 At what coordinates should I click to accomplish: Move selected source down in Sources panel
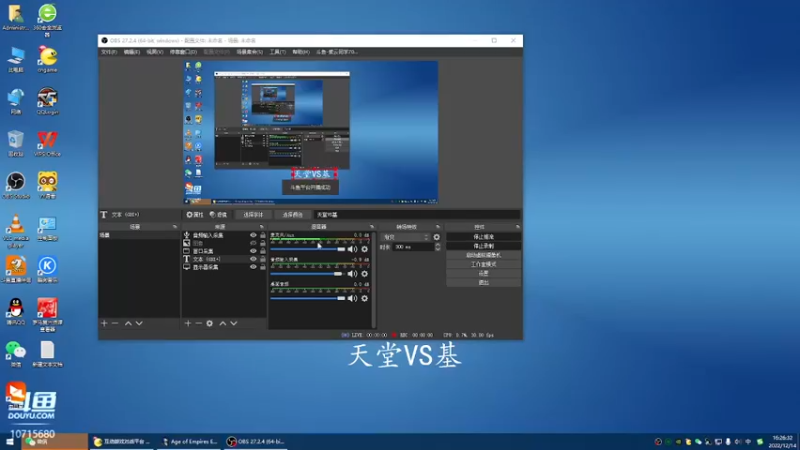(x=234, y=323)
